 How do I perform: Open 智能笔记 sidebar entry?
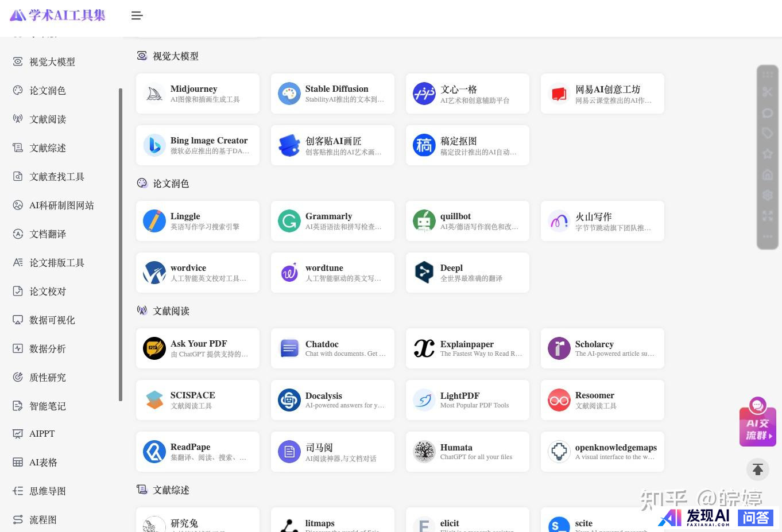point(48,406)
